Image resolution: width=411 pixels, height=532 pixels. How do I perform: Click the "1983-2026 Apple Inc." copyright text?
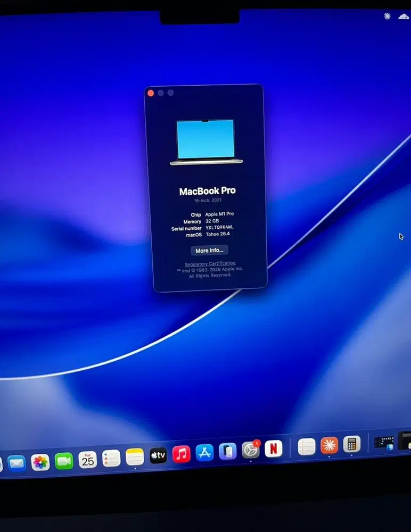[x=220, y=269]
